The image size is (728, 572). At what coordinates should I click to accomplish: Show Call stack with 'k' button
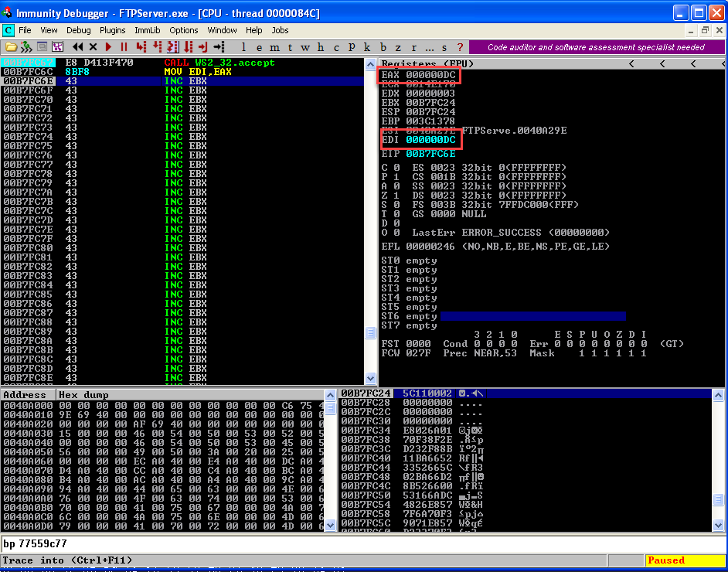pos(367,47)
